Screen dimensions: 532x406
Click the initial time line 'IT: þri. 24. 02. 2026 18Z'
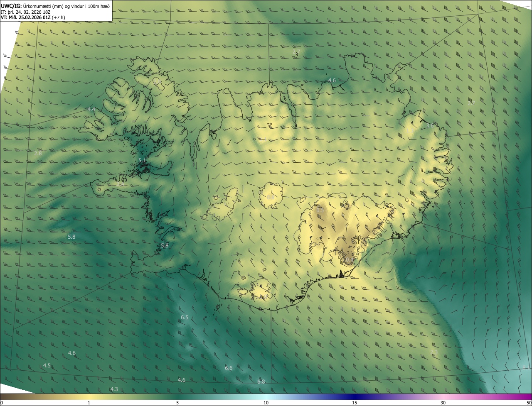click(x=25, y=12)
